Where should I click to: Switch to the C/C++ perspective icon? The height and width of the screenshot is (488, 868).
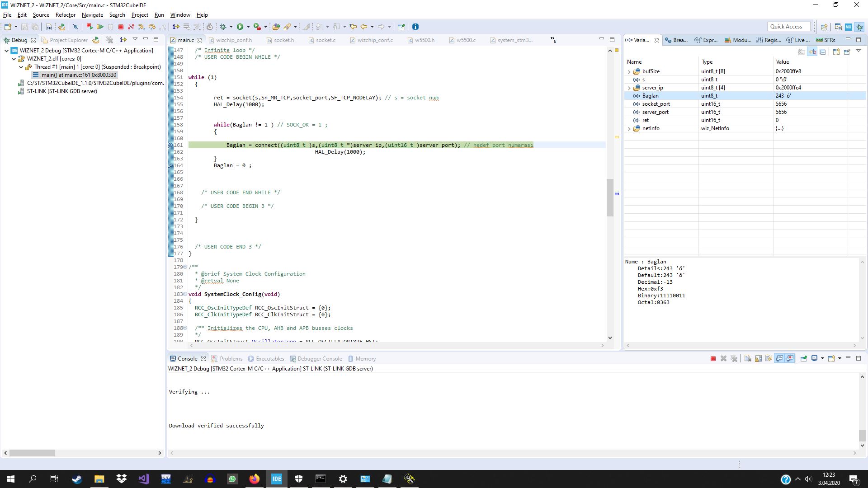click(x=838, y=27)
